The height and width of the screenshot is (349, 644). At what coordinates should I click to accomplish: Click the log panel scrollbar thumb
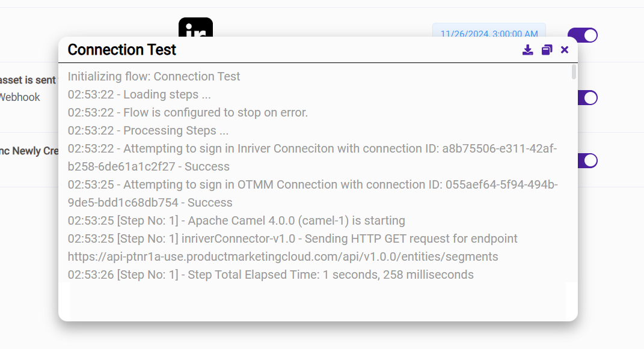574,72
